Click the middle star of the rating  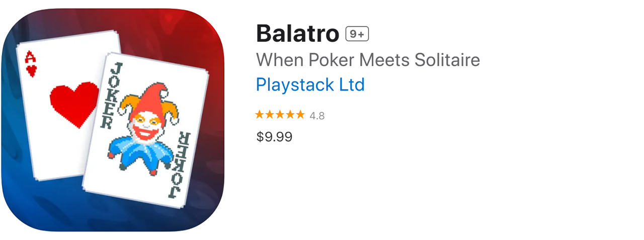pyautogui.click(x=280, y=115)
